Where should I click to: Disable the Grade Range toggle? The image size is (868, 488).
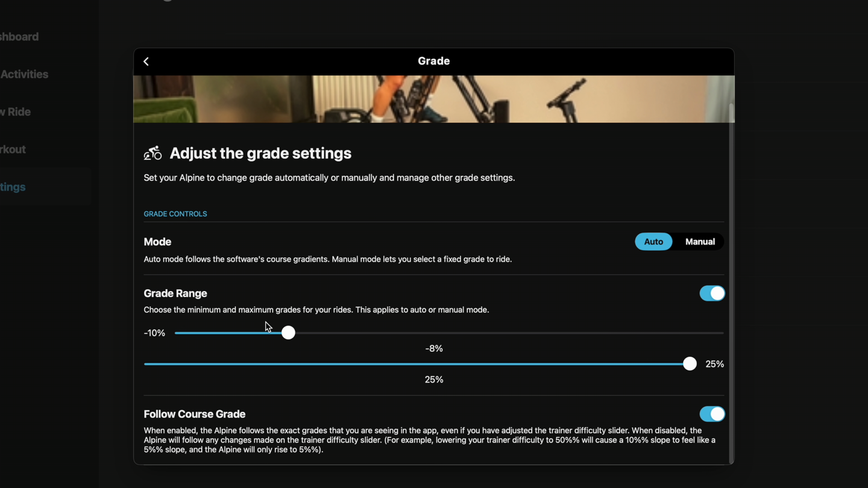712,293
